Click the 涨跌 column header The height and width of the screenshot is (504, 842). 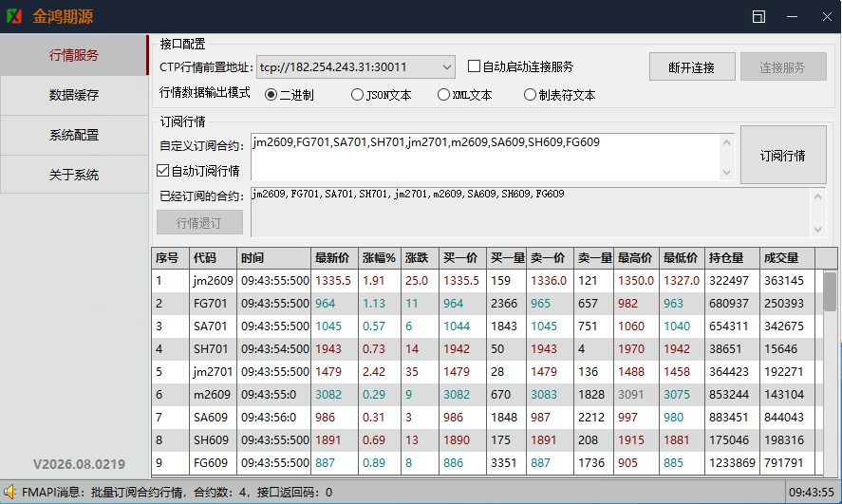420,258
